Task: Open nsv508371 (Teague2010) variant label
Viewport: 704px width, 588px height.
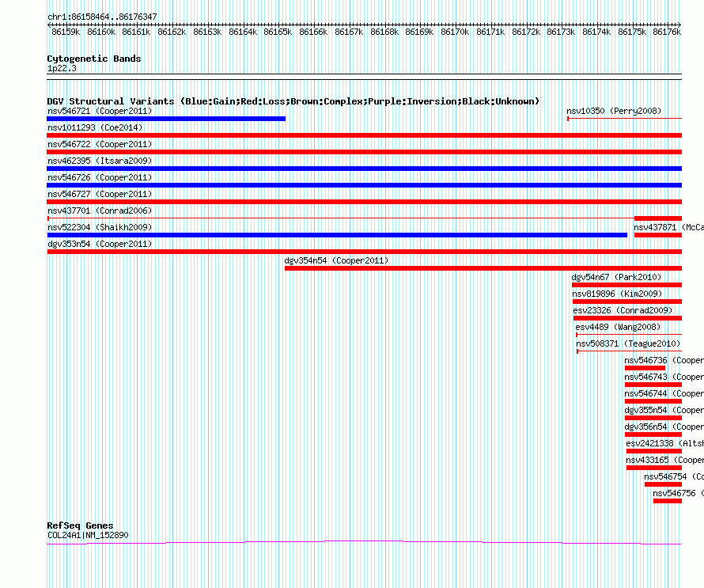Action: [628, 343]
